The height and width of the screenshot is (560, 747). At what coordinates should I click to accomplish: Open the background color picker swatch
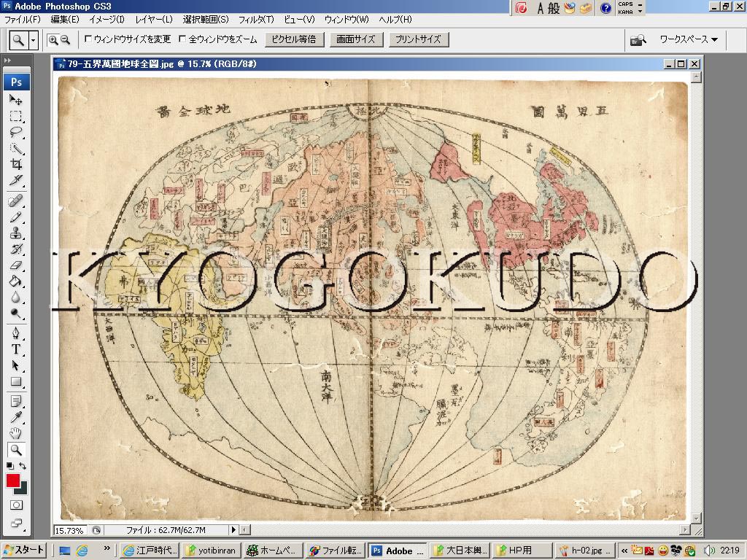click(23, 489)
